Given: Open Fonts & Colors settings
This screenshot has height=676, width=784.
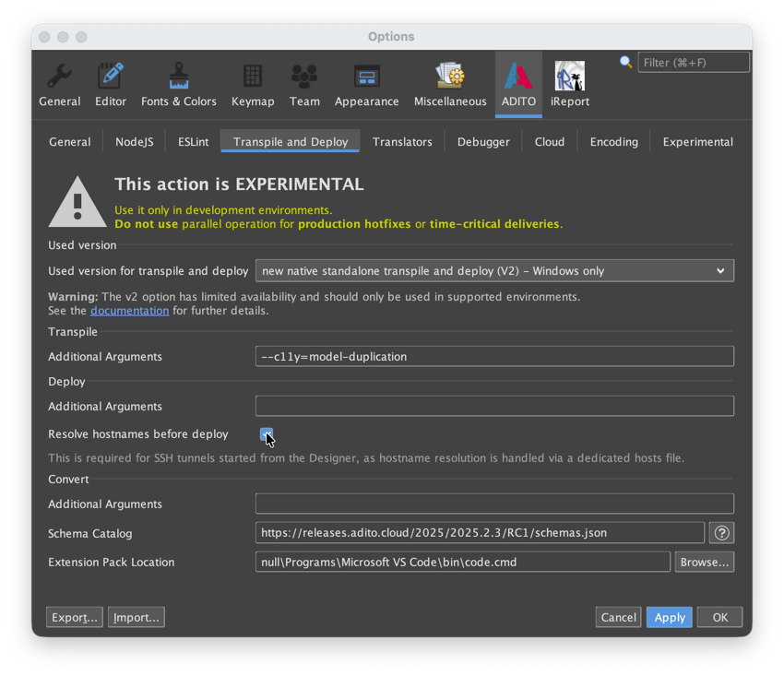Looking at the screenshot, I should tap(178, 83).
